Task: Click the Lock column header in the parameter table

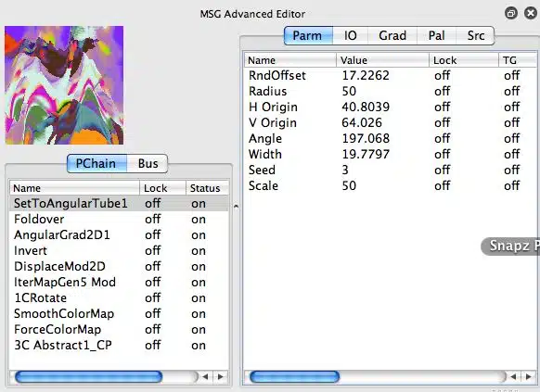Action: (x=464, y=60)
